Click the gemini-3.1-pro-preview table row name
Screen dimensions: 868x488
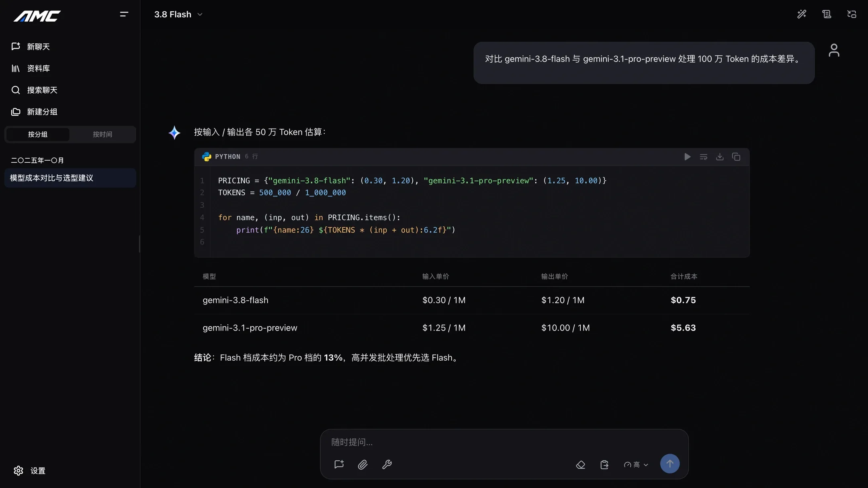[x=250, y=328]
